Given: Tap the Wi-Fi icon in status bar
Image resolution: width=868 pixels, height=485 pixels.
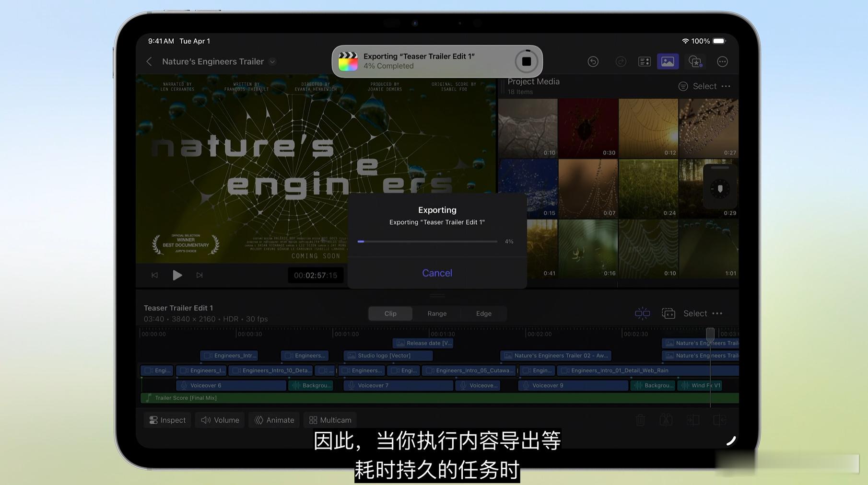Looking at the screenshot, I should 685,41.
